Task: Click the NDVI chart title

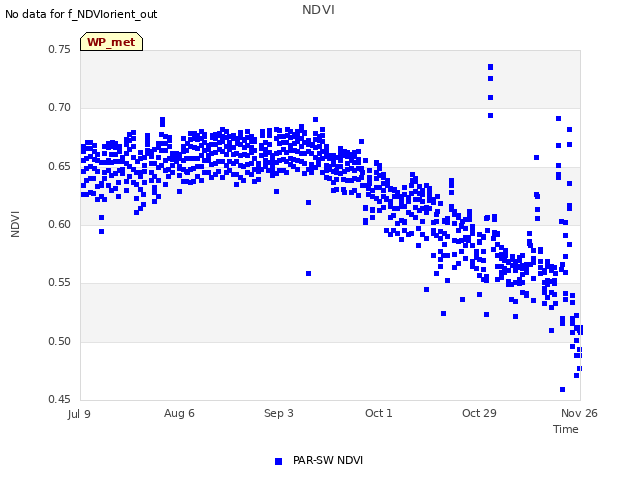Action: [318, 10]
